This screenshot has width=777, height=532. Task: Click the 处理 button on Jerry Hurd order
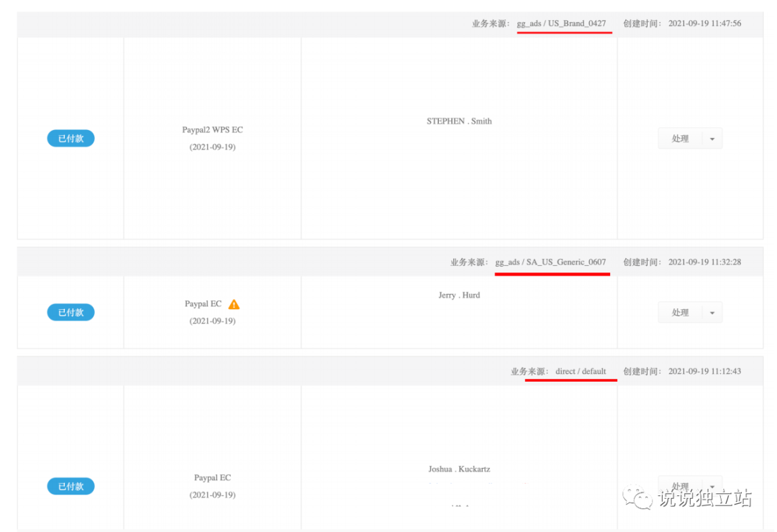[x=680, y=312]
